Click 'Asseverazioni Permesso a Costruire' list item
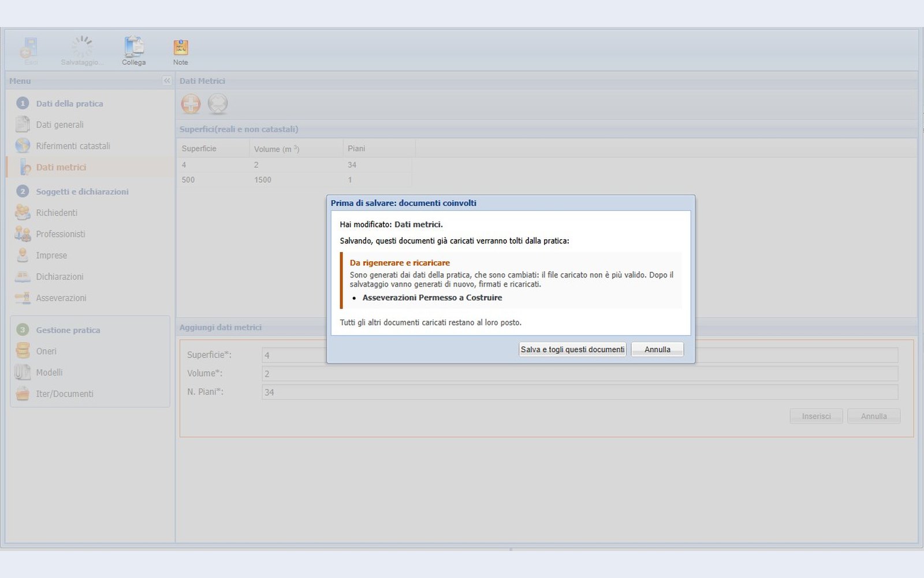The height and width of the screenshot is (578, 924). (x=432, y=298)
